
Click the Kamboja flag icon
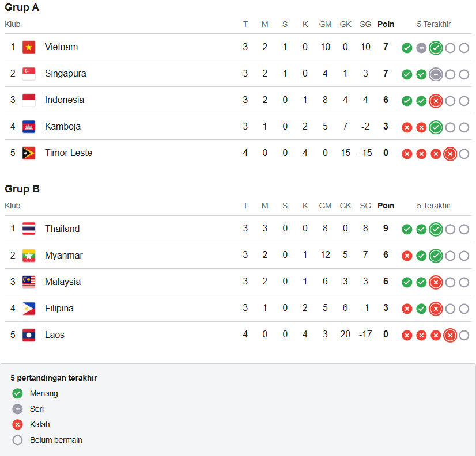[x=29, y=127]
